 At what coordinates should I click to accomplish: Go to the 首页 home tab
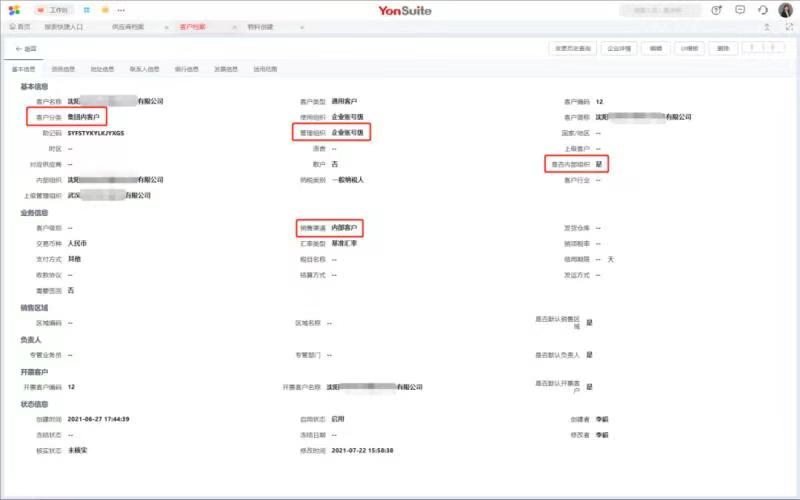pyautogui.click(x=19, y=27)
